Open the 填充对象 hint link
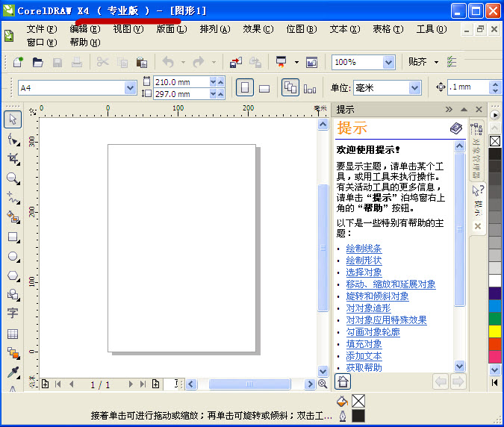 (x=364, y=344)
